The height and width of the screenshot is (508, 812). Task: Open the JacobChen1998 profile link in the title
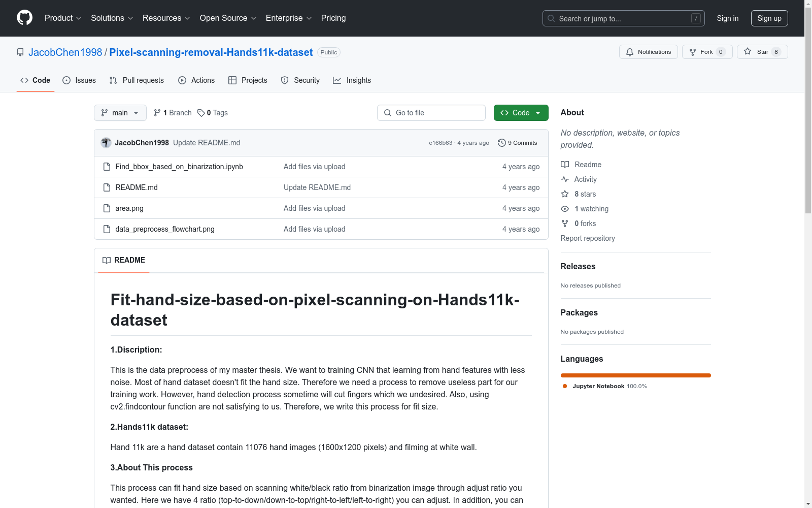click(65, 52)
